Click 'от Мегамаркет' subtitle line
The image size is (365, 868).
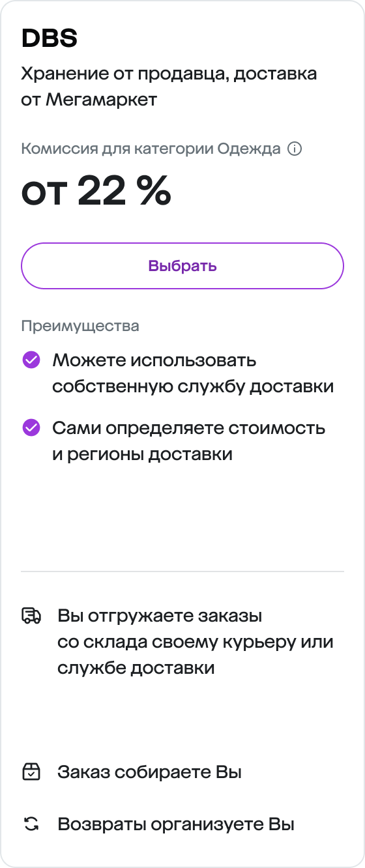pos(89,100)
